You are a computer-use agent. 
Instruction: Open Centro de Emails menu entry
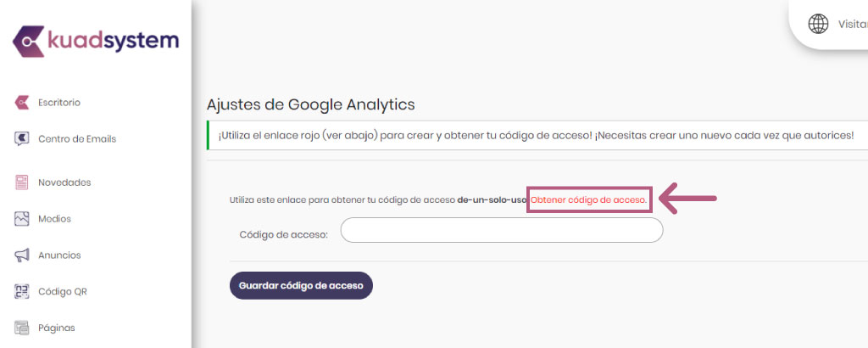(x=77, y=139)
